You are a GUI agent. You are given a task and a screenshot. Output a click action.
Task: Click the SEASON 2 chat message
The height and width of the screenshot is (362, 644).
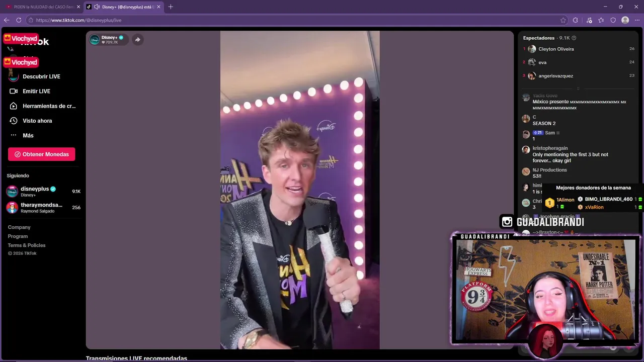[x=544, y=123]
